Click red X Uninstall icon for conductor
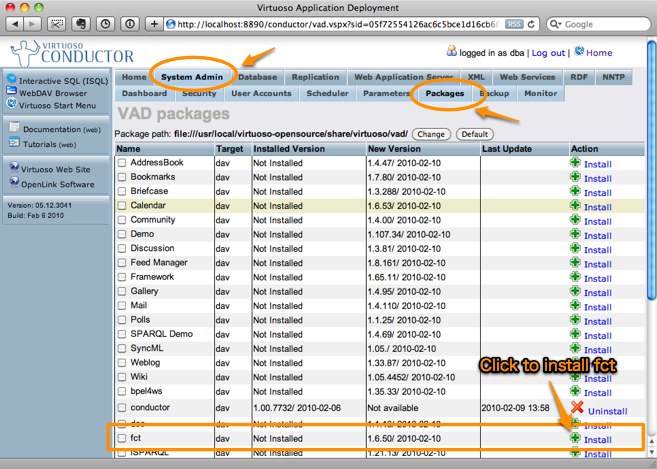Image resolution: width=657 pixels, height=469 pixels. (x=577, y=408)
